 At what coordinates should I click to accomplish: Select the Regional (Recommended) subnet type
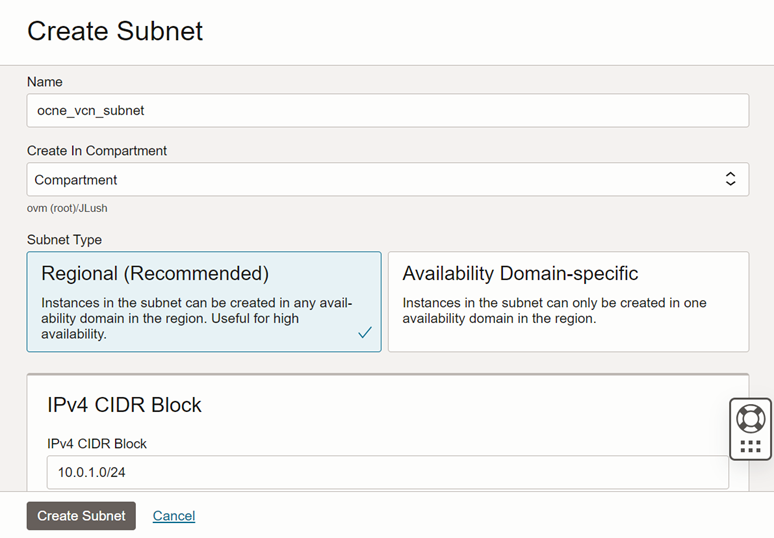(204, 302)
